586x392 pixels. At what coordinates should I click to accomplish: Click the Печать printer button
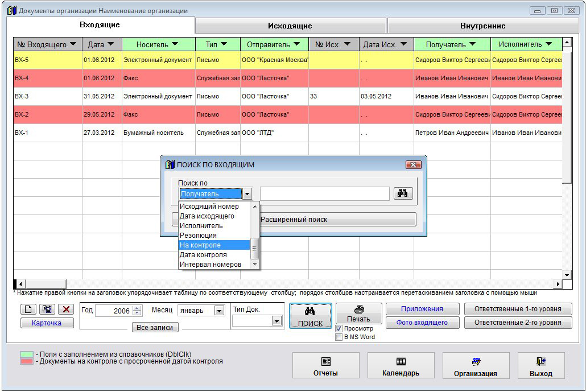pos(358,313)
